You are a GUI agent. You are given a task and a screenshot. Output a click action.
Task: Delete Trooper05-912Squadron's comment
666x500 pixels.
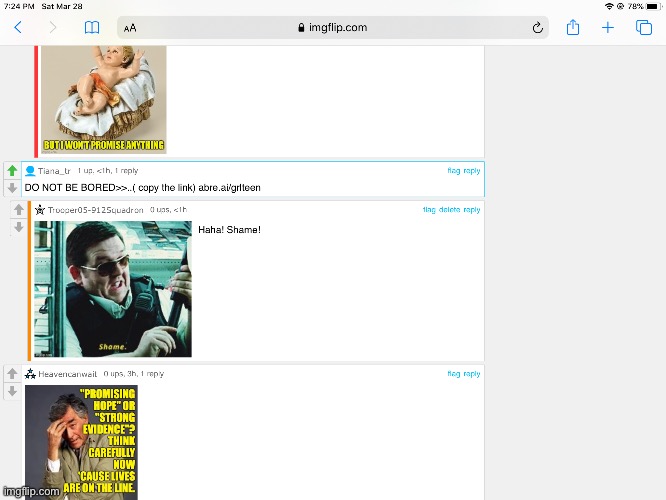click(x=449, y=209)
